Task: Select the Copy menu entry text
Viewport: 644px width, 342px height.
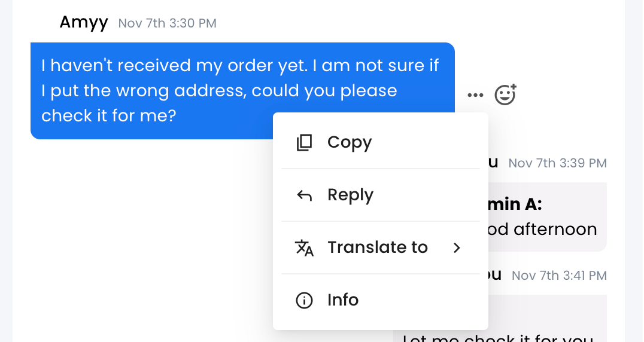Action: [350, 143]
